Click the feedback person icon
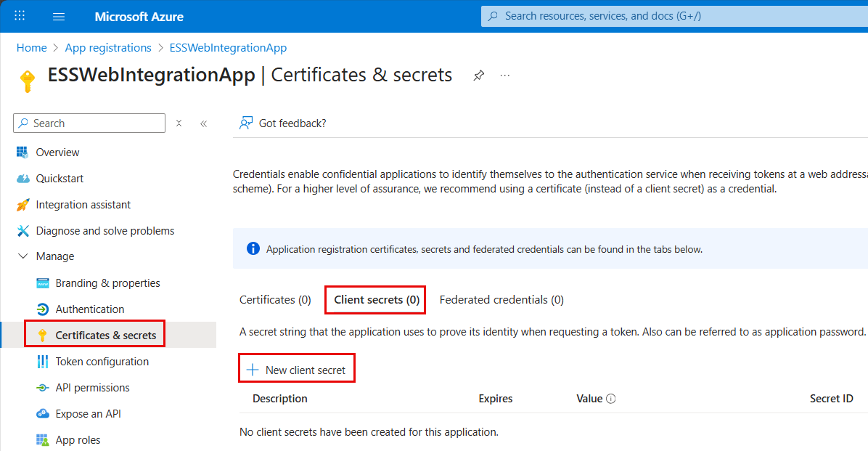Screen dimensions: 868x451 click(x=246, y=123)
